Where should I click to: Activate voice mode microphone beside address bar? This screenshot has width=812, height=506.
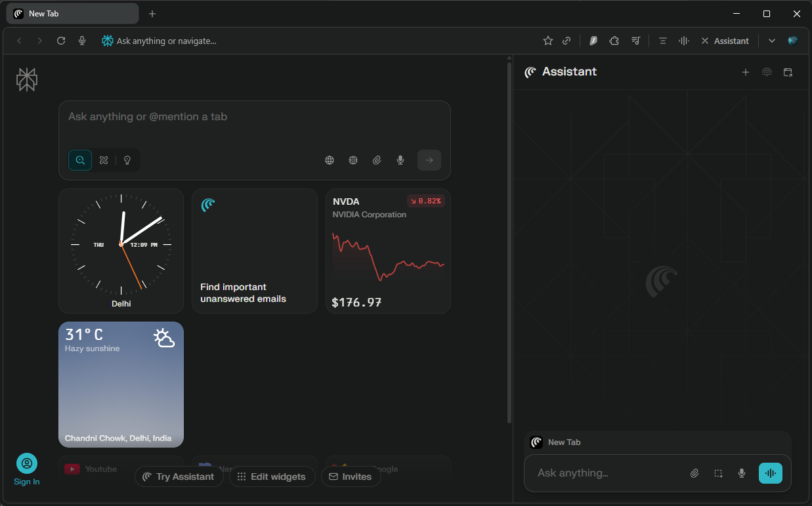[x=82, y=41]
